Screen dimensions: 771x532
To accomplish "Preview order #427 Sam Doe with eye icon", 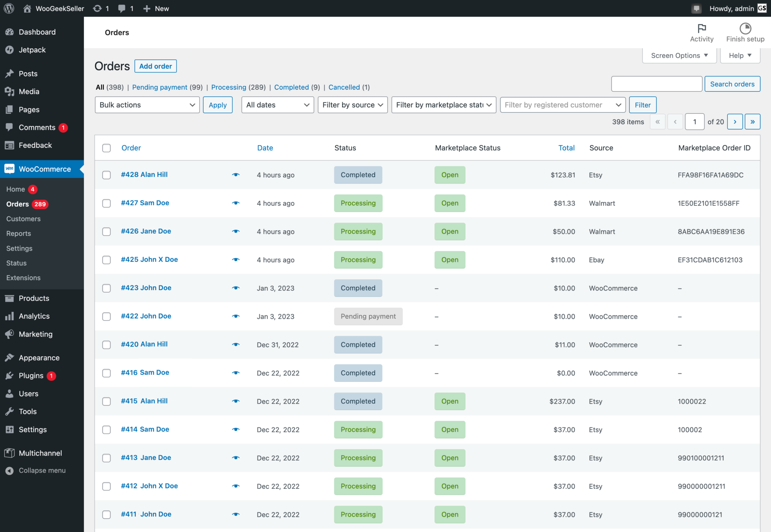I will point(236,203).
